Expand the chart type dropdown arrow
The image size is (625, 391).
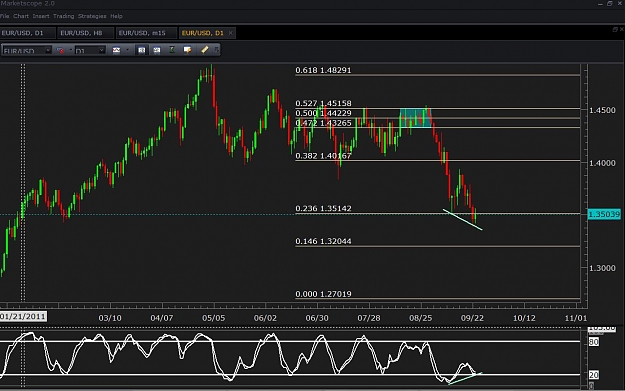click(x=127, y=50)
